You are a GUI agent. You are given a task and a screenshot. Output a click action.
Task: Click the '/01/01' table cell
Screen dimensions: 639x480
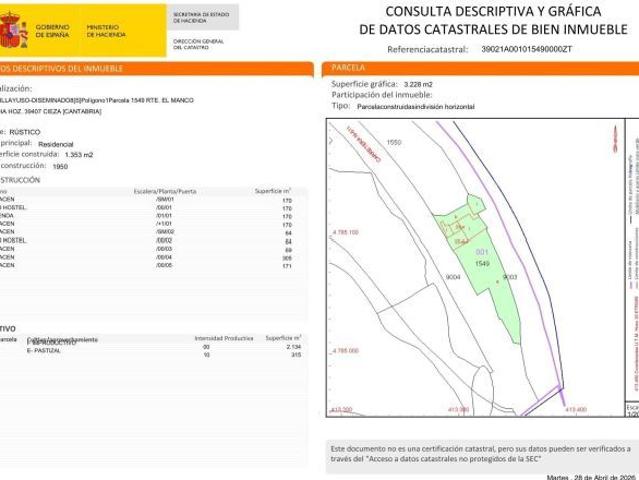coord(164,216)
